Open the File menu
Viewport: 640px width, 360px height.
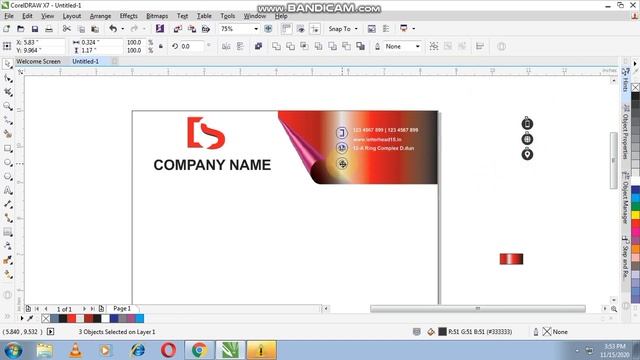[9, 16]
